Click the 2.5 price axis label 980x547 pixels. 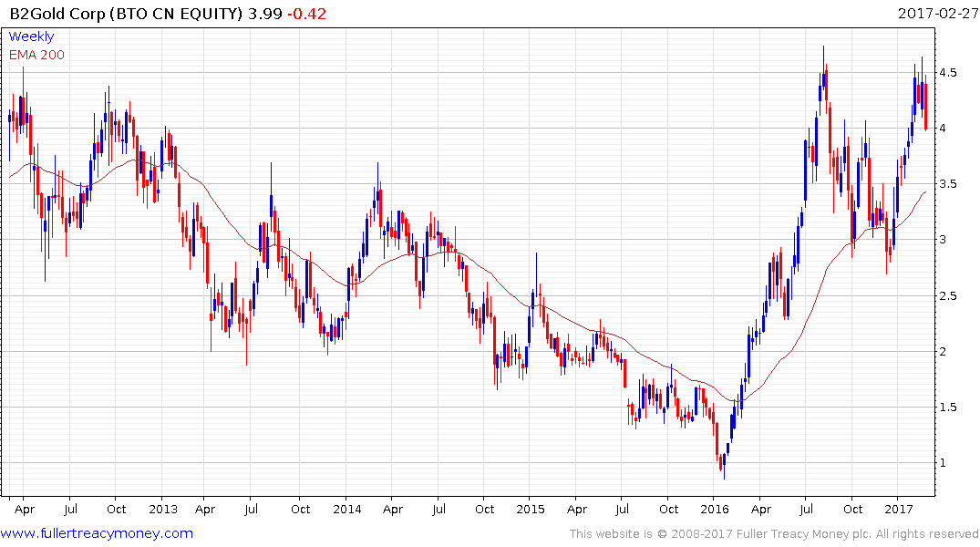947,295
